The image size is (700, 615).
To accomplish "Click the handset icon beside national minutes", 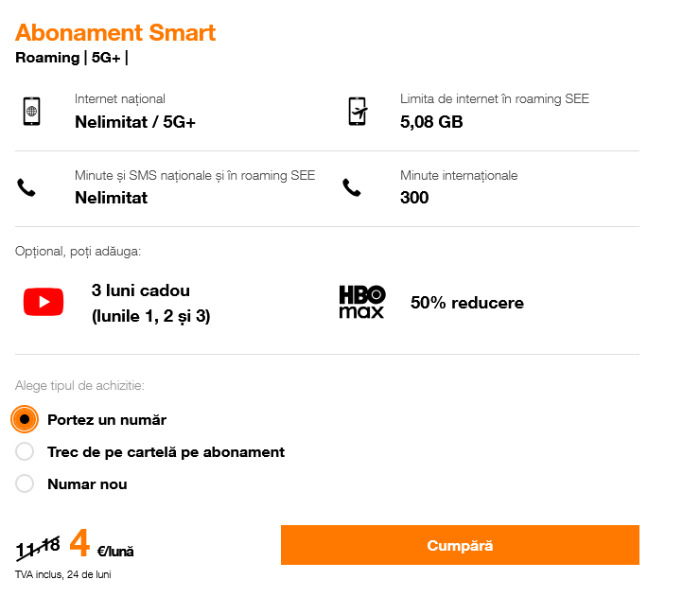I will (26, 187).
